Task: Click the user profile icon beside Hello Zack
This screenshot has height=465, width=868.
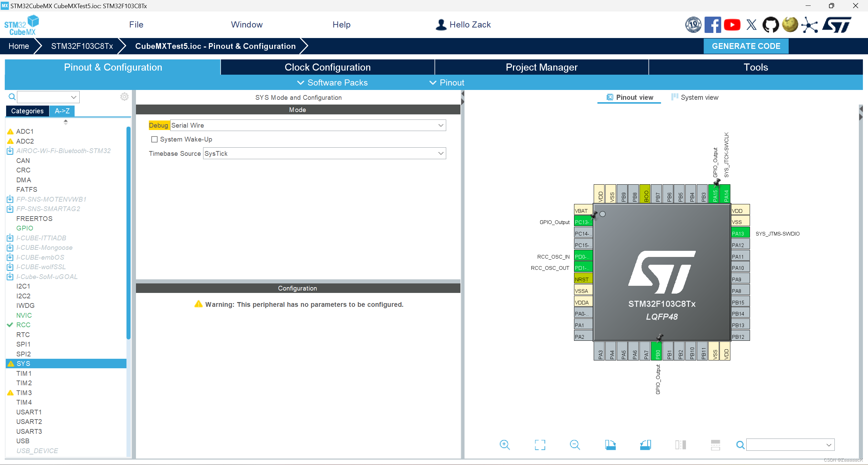Action: pyautogui.click(x=441, y=25)
